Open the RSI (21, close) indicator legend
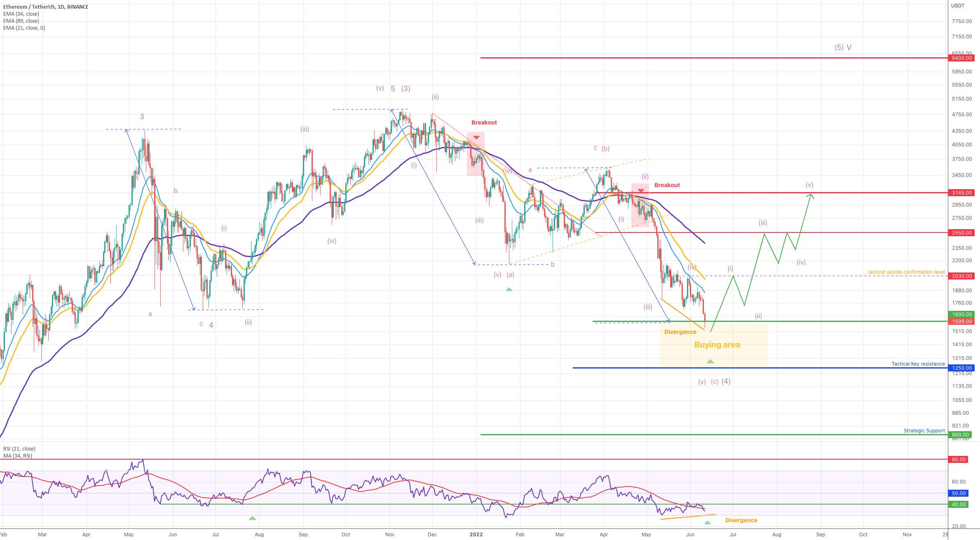The height and width of the screenshot is (540, 980). (x=19, y=448)
